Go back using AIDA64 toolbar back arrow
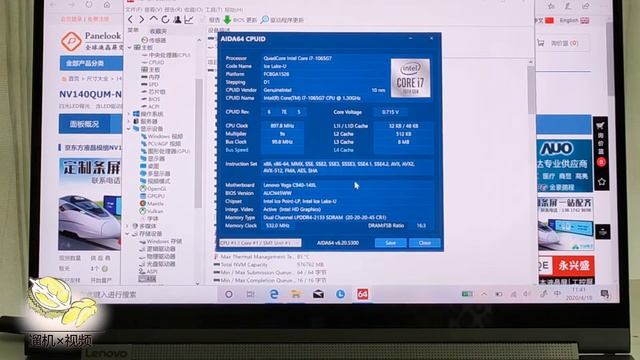The image size is (640, 360). (130, 19)
